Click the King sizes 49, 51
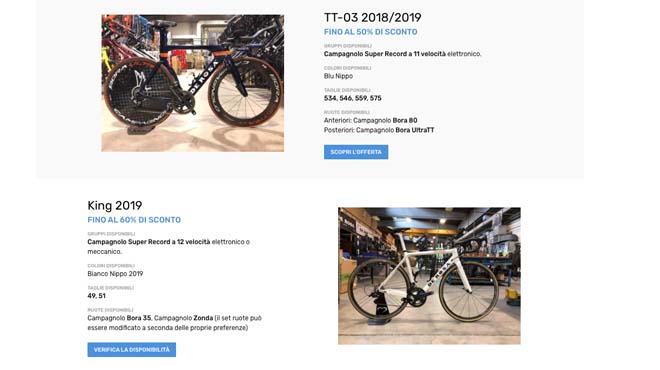660x370 pixels. (x=96, y=296)
